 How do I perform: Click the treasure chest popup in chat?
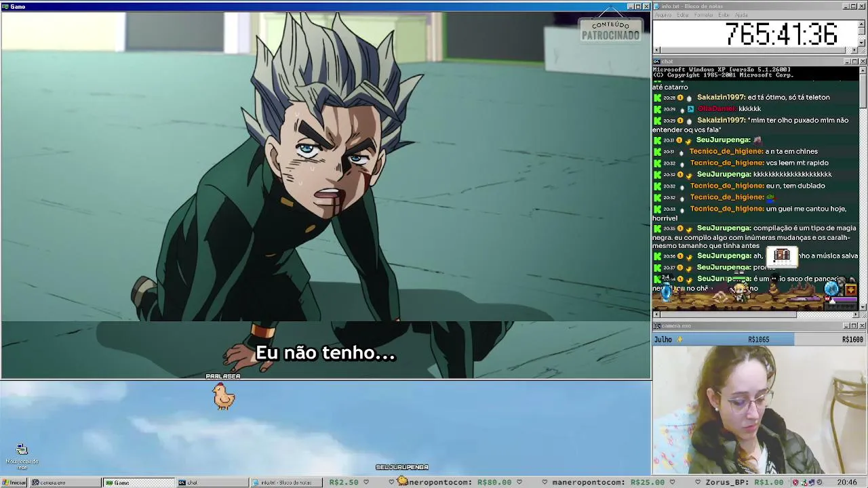[x=782, y=256]
